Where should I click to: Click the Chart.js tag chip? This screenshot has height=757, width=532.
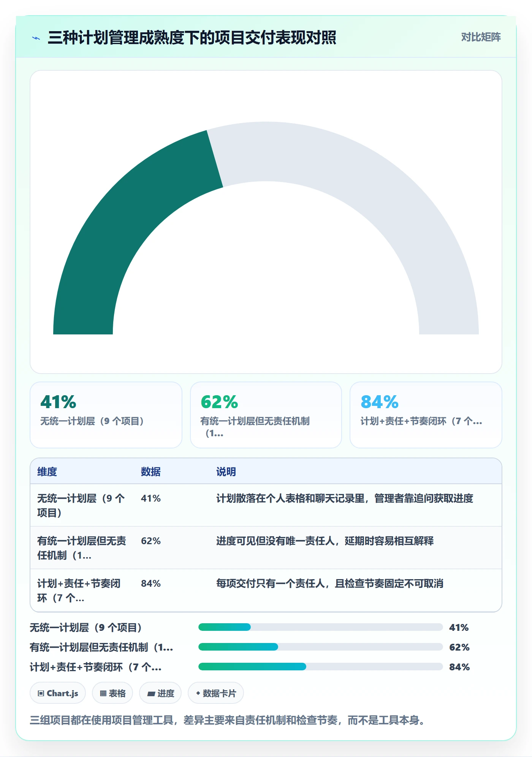coord(58,693)
